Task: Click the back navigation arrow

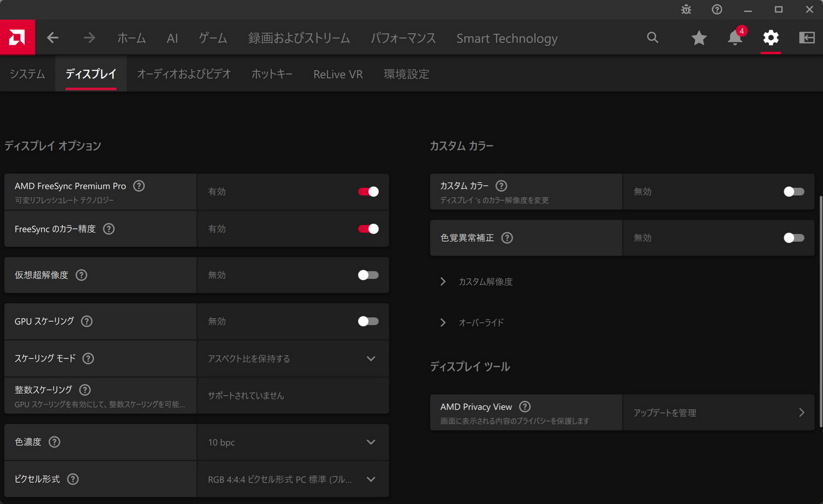Action: (x=53, y=38)
